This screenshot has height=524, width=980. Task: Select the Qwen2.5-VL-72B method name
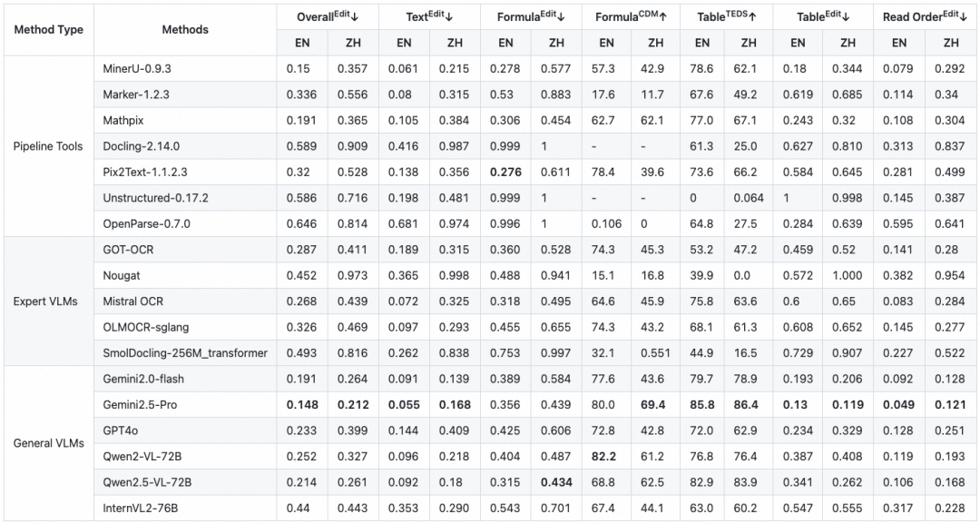click(x=147, y=482)
